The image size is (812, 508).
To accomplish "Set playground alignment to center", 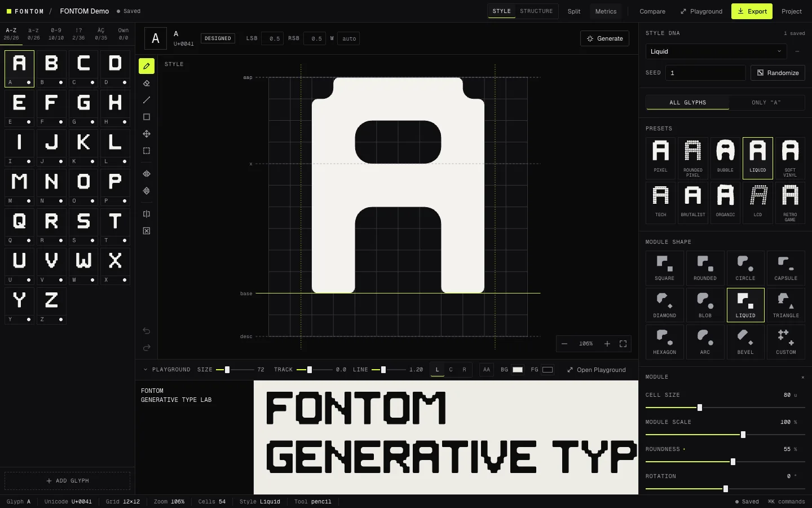I will (451, 370).
